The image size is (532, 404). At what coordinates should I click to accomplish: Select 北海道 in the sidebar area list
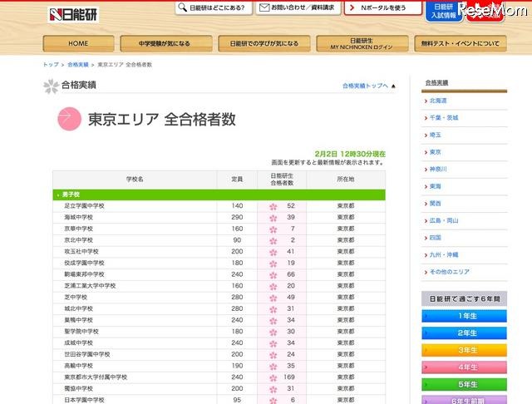(438, 101)
